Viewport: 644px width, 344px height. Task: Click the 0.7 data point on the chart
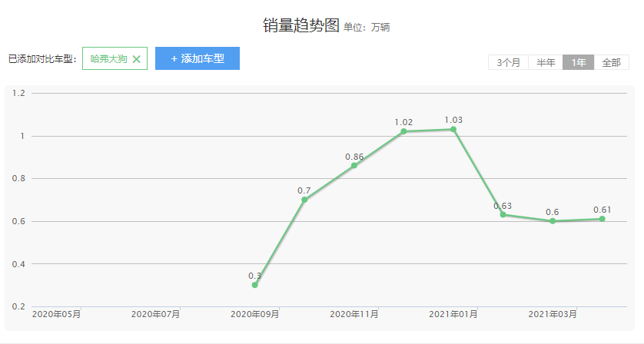(304, 200)
